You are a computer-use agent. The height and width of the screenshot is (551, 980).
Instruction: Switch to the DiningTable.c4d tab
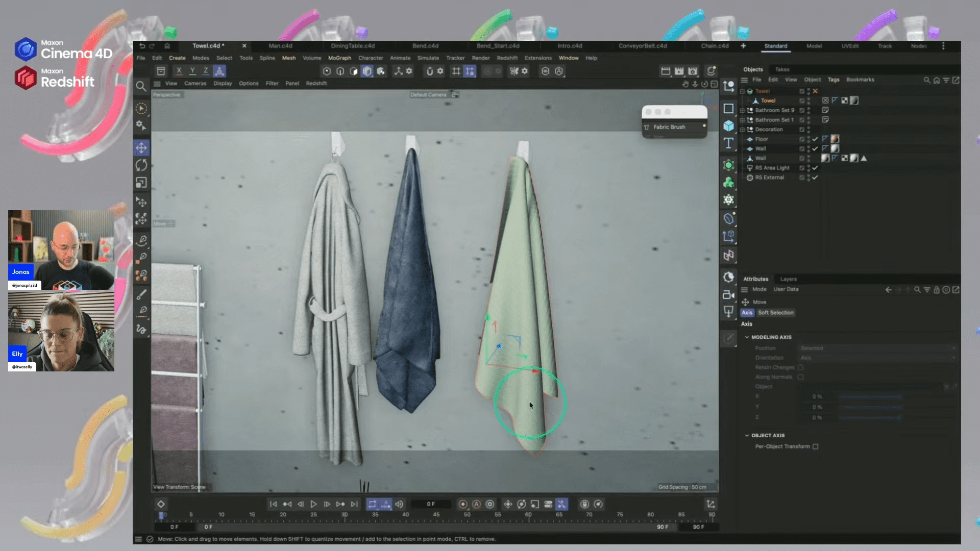(353, 46)
